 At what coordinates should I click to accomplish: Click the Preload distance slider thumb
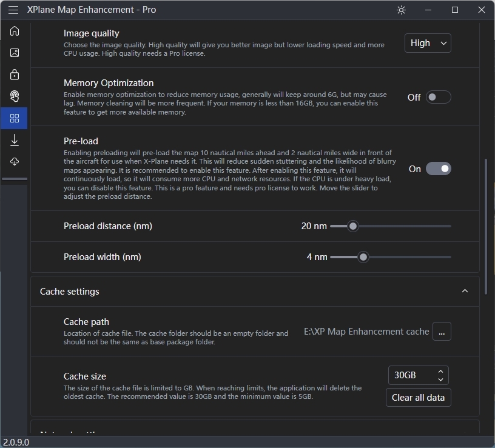[x=353, y=226]
